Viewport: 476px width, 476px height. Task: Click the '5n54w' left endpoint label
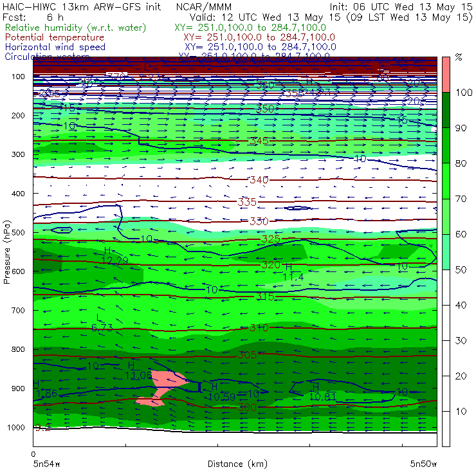pyautogui.click(x=47, y=464)
